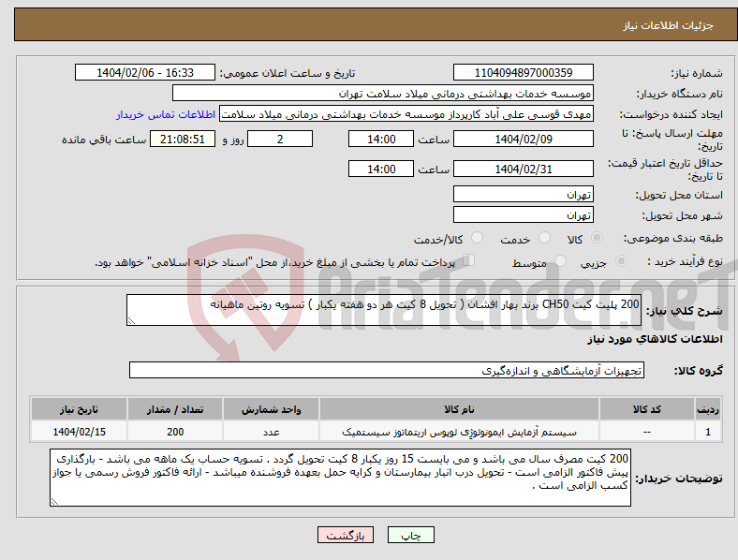Click the buyer notes textarea
The width and height of the screenshot is (738, 560).
click(x=340, y=478)
